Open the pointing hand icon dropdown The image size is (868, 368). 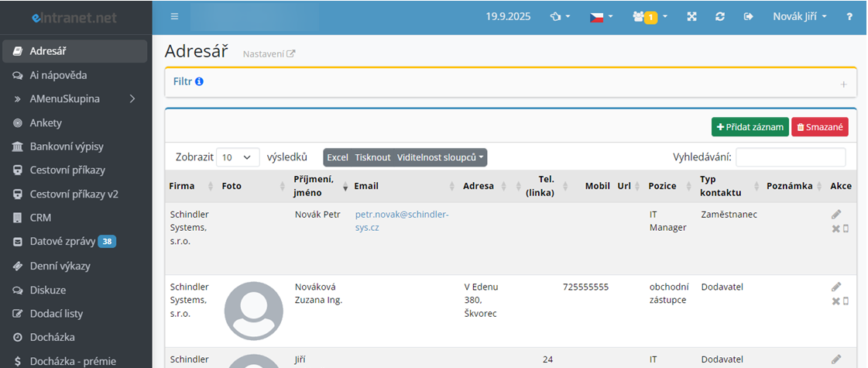[x=561, y=16]
